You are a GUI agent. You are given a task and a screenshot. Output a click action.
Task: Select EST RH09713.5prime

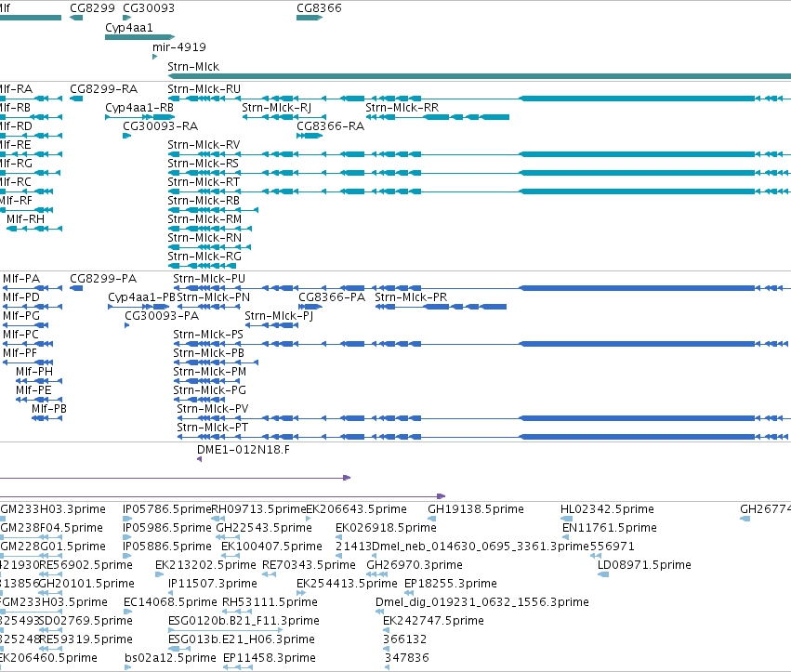click(x=258, y=509)
